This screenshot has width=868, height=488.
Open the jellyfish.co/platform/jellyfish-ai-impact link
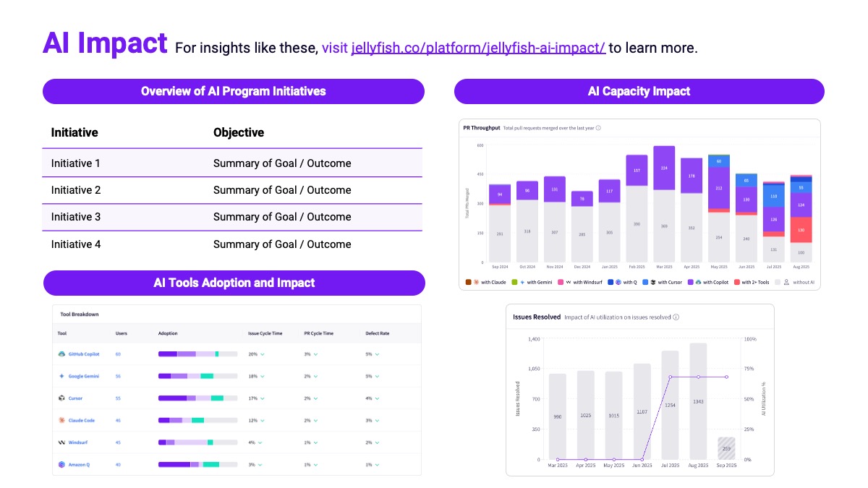[x=477, y=47]
